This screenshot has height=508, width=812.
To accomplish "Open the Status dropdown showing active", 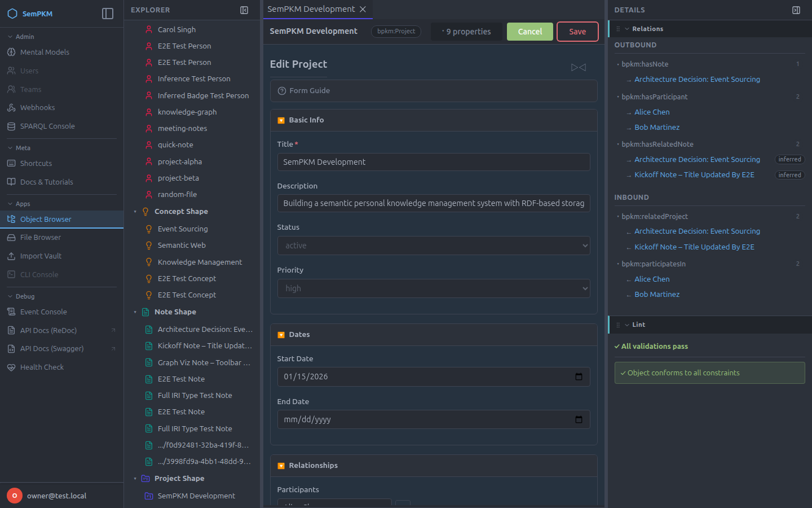I will 434,246.
